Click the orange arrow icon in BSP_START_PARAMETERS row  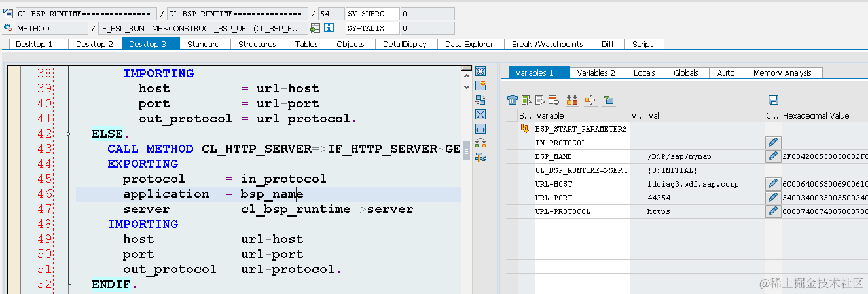524,129
